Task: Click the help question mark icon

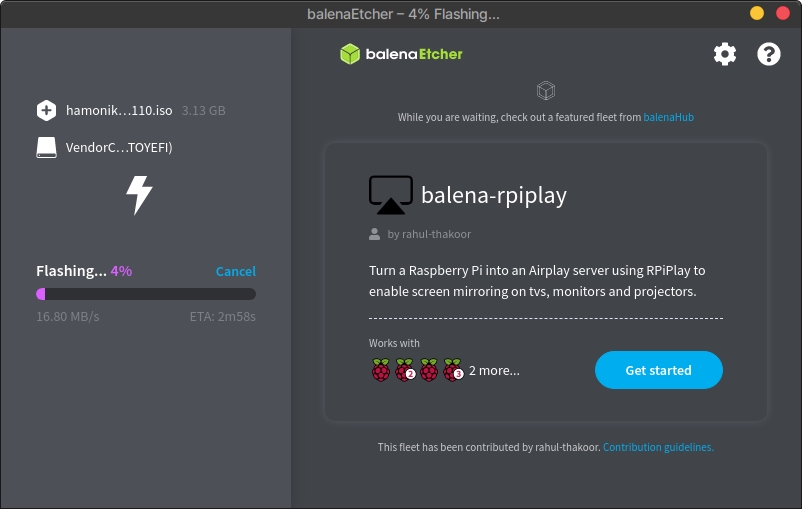Action: (768, 54)
